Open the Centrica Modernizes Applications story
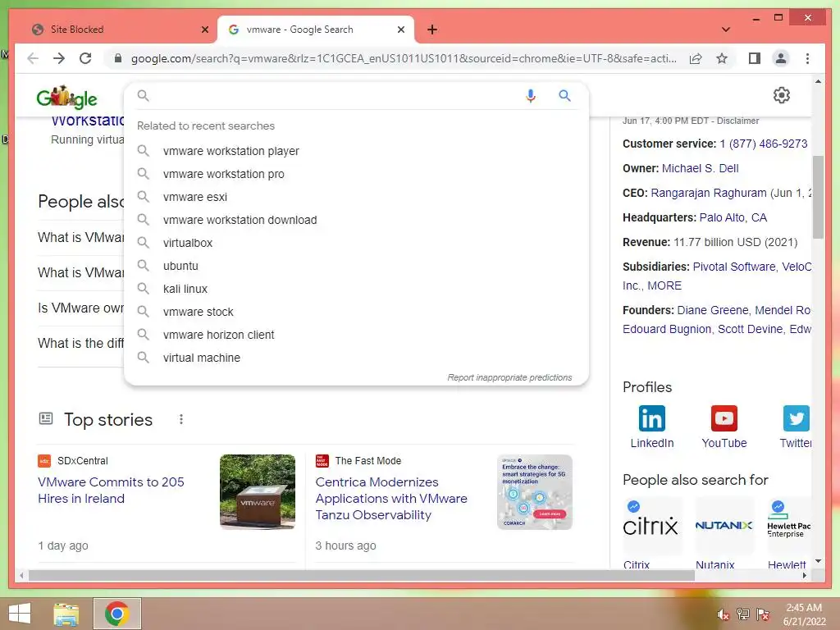This screenshot has width=840, height=630. 391,498
